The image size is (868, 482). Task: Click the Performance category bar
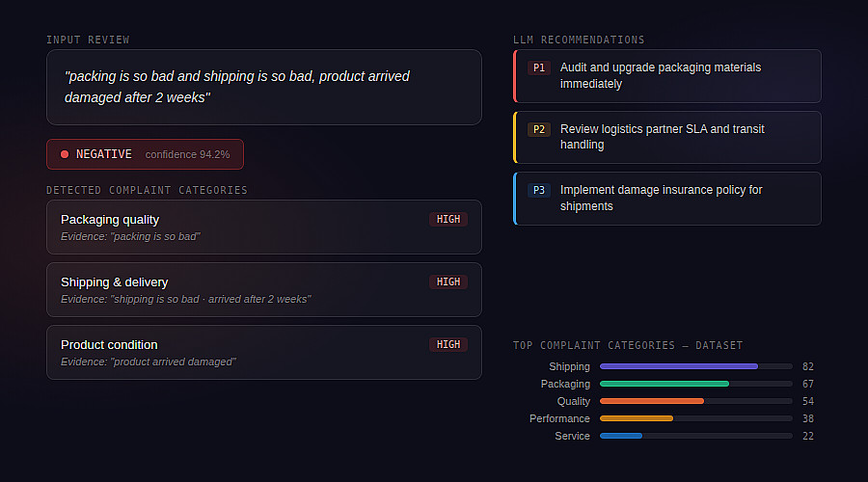coord(637,418)
